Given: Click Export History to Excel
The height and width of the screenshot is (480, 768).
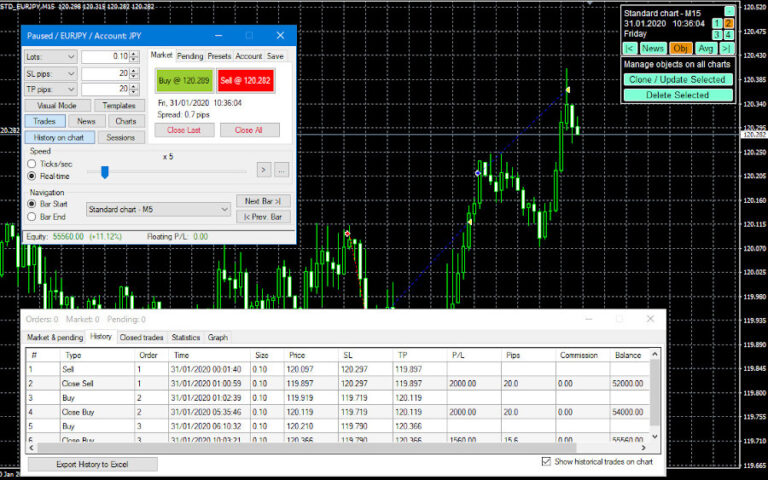Looking at the screenshot, I should (x=92, y=464).
